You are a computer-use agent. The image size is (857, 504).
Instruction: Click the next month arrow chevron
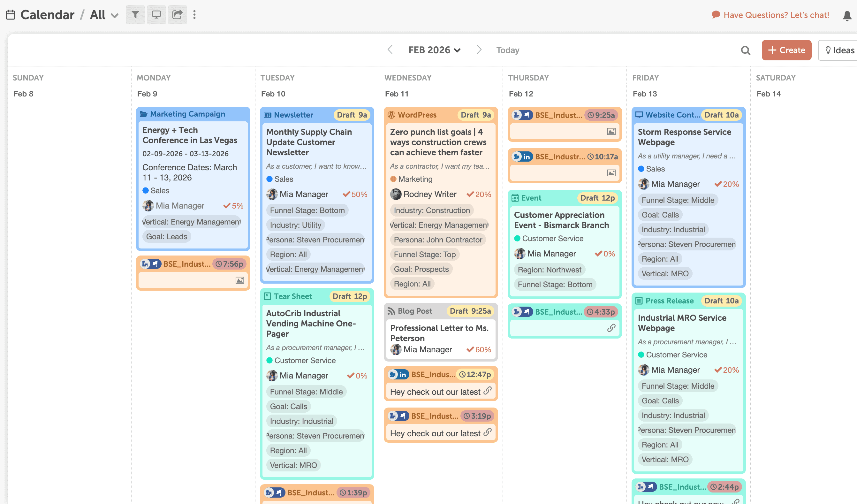[x=479, y=50]
